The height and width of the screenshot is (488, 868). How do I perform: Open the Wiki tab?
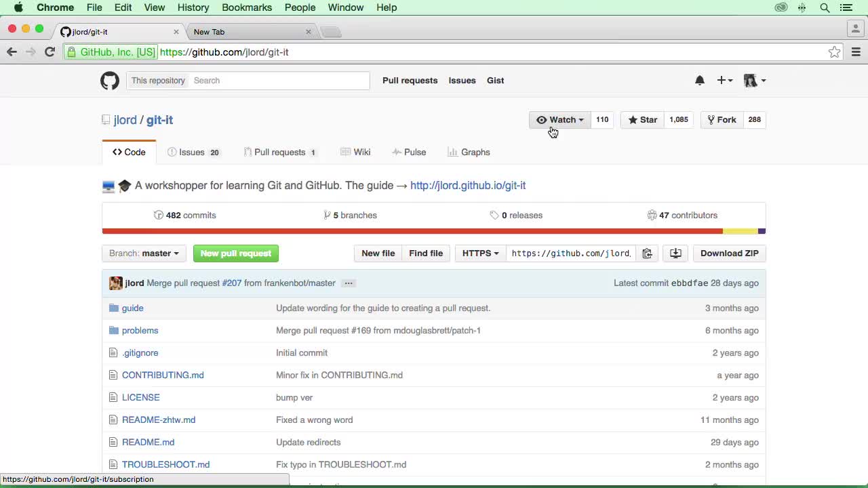[x=355, y=152]
